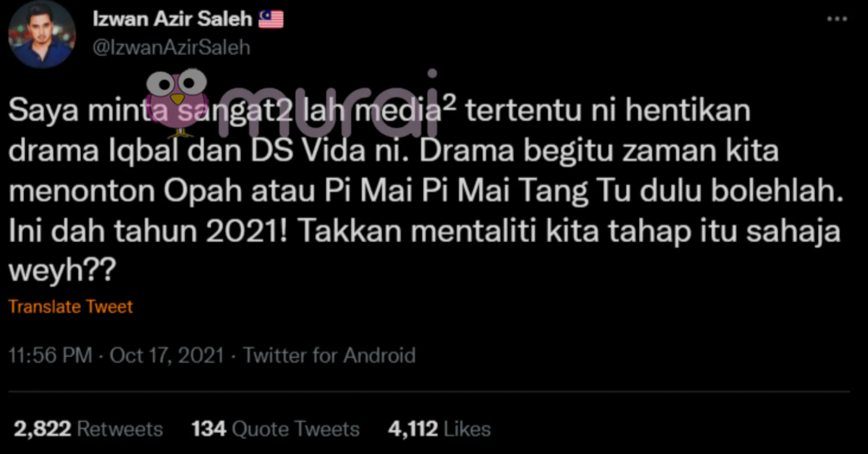Open the 11:56 PM timestamp link
This screenshot has width=868, height=454.
click(x=51, y=355)
